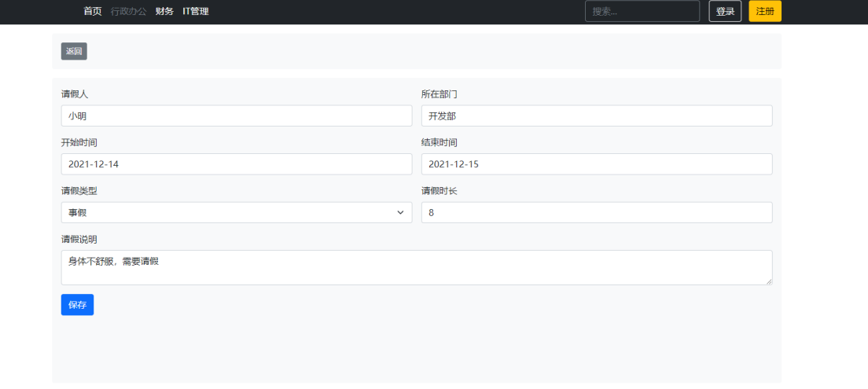Viewport: 868px width, 389px height.
Task: Click the 返回 button
Action: (74, 51)
